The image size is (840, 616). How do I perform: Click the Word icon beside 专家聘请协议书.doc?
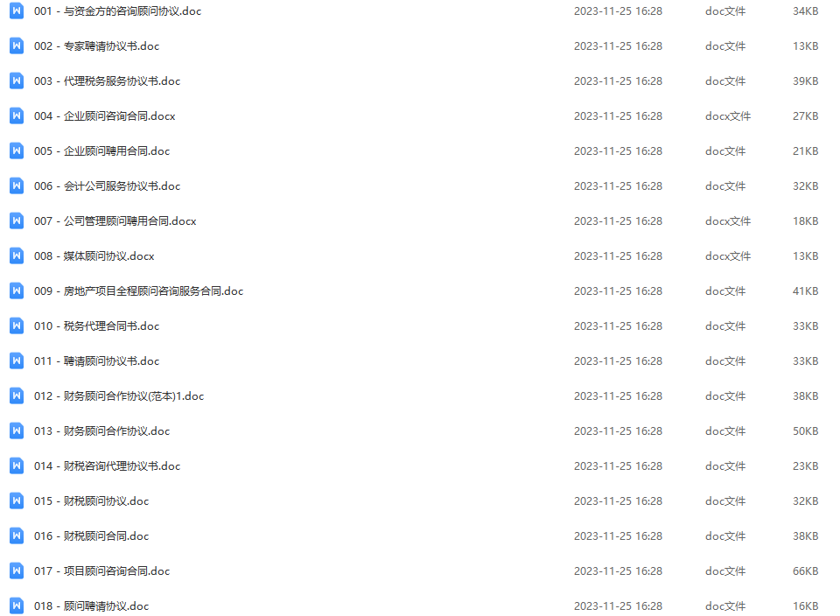pos(17,45)
